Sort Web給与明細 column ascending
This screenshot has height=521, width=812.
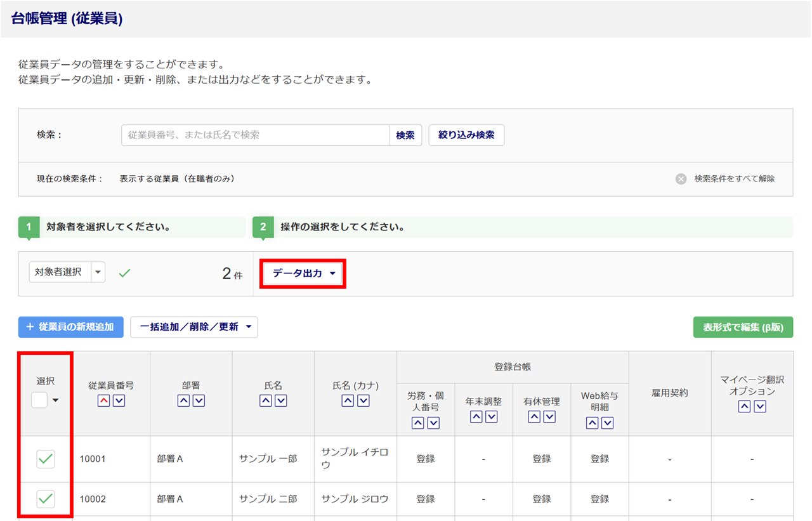pyautogui.click(x=592, y=423)
